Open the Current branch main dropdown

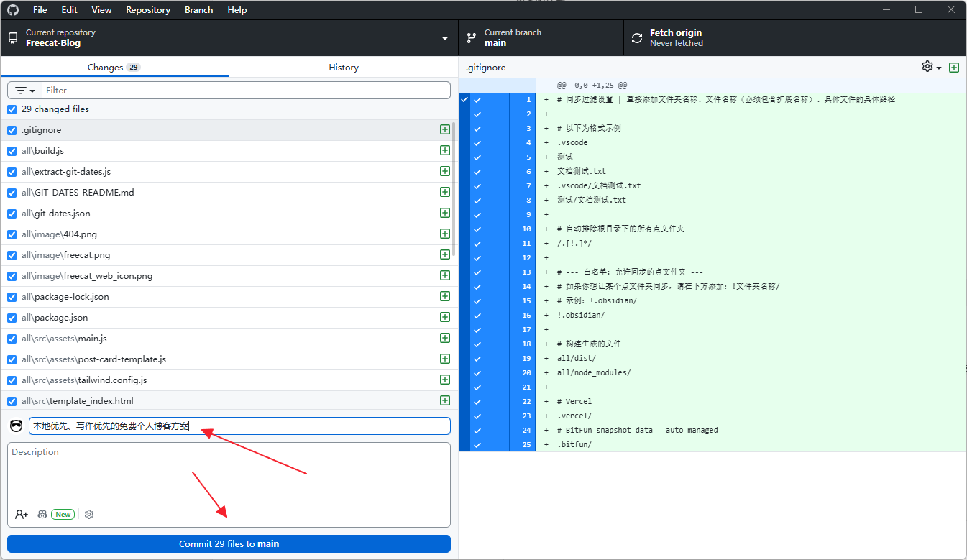point(541,38)
